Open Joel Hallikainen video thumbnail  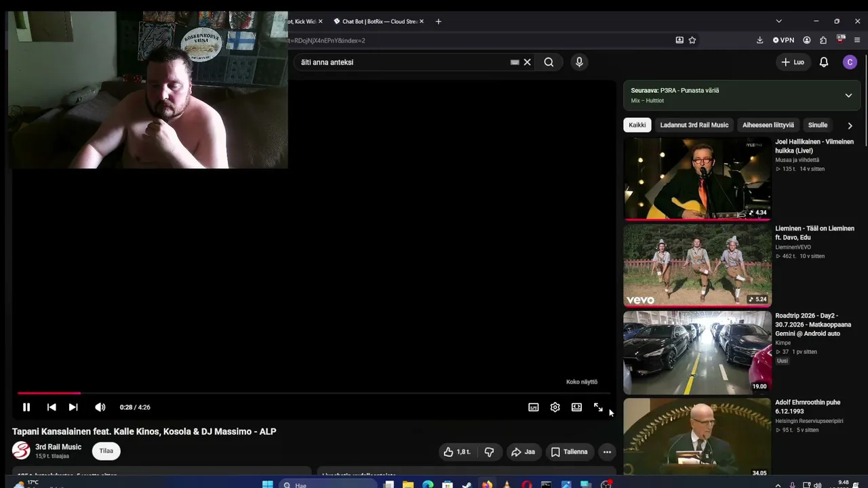pyautogui.click(x=697, y=179)
